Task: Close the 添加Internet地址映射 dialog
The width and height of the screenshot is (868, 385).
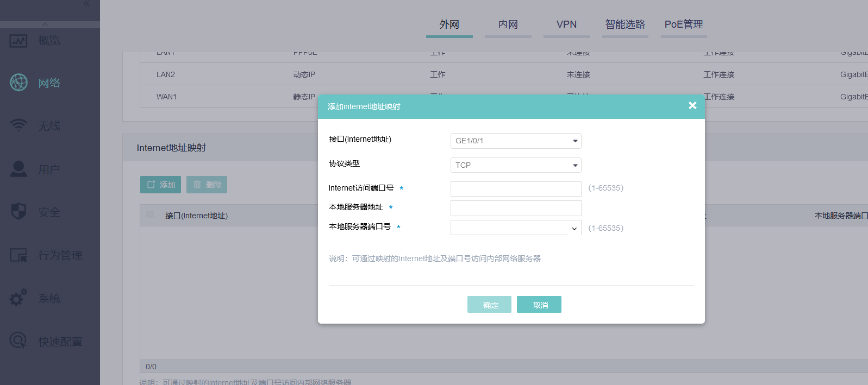Action: click(692, 105)
